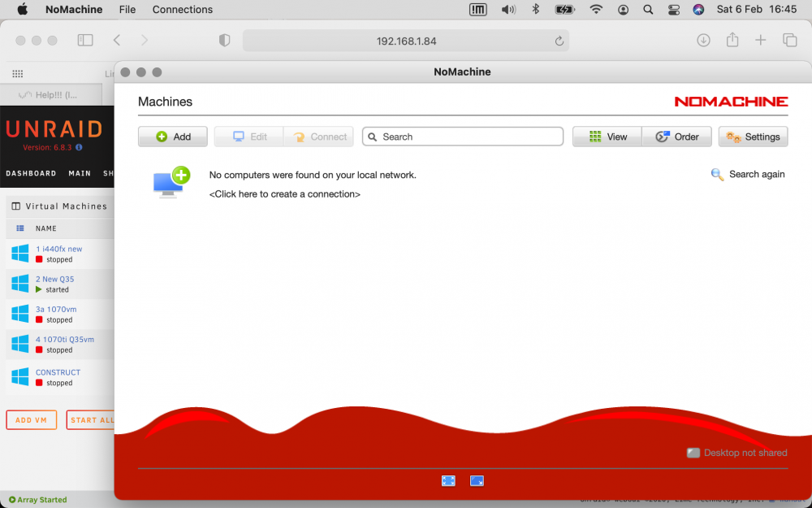The width and height of the screenshot is (812, 508).
Task: Click the START ALL button in Unraid
Action: [x=91, y=420]
